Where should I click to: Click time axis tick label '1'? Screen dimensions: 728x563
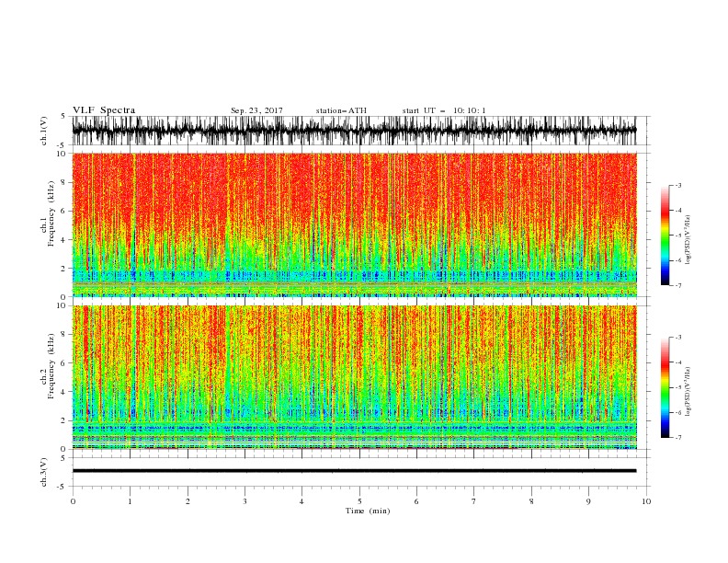tap(130, 501)
